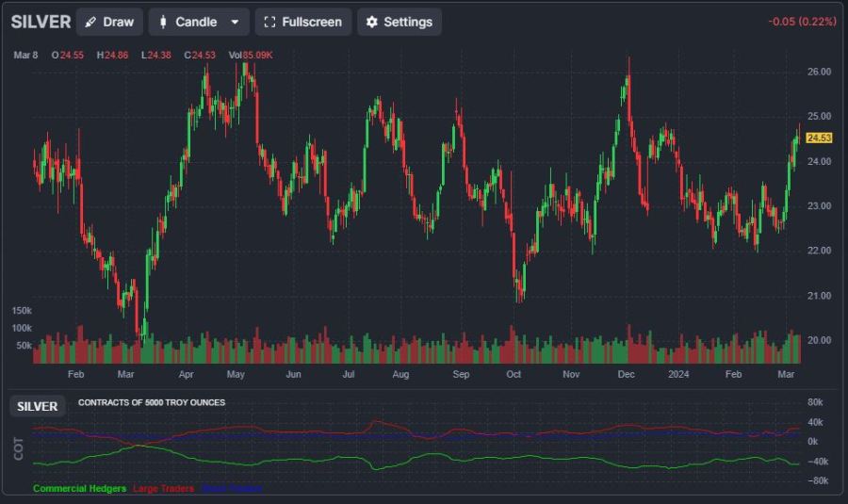Image resolution: width=848 pixels, height=504 pixels.
Task: Click the 26.00 price axis label
Action: pyautogui.click(x=819, y=72)
